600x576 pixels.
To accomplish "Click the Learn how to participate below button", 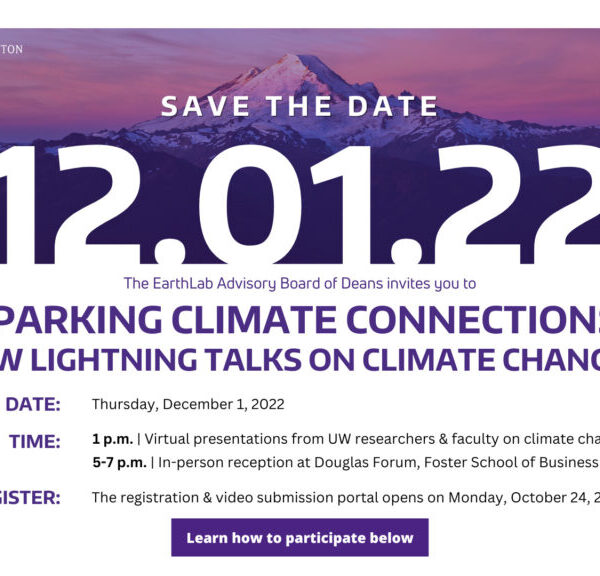I will (x=299, y=538).
